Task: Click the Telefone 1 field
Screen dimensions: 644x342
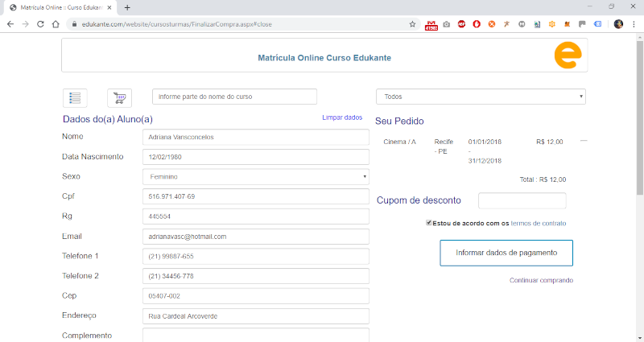Action: [x=256, y=256]
